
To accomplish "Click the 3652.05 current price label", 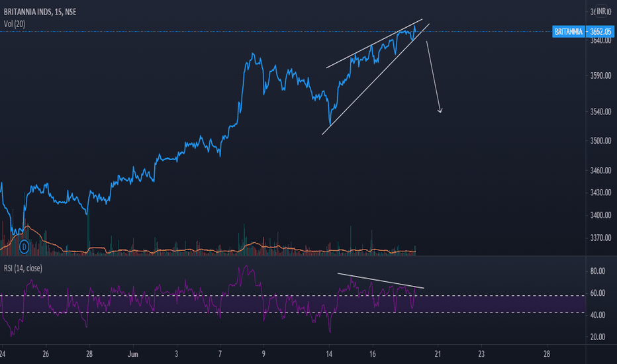I will coord(600,32).
